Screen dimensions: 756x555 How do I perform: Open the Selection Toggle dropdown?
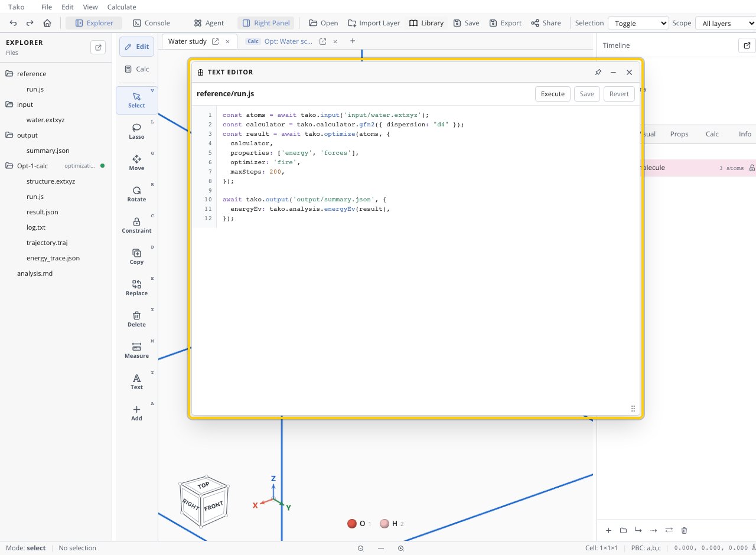(x=638, y=23)
